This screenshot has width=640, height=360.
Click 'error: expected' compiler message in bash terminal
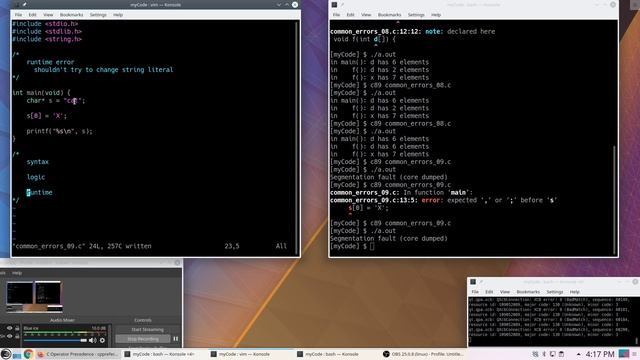449,200
